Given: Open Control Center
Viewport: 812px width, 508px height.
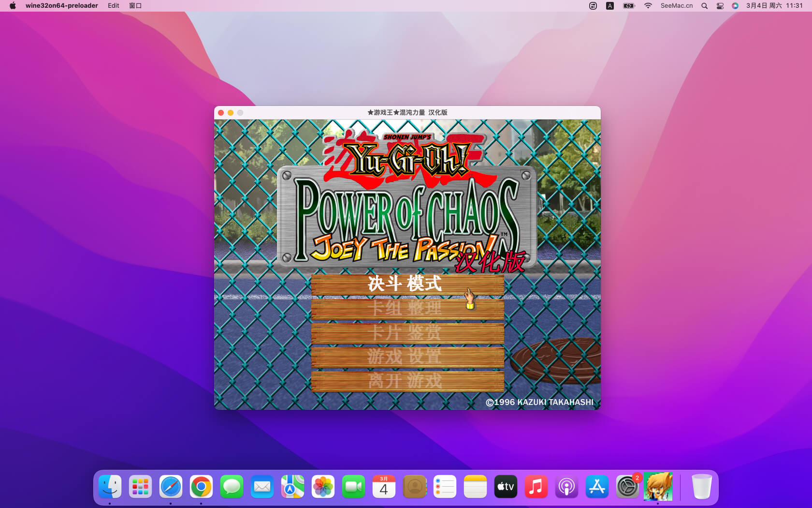Looking at the screenshot, I should click(x=720, y=6).
